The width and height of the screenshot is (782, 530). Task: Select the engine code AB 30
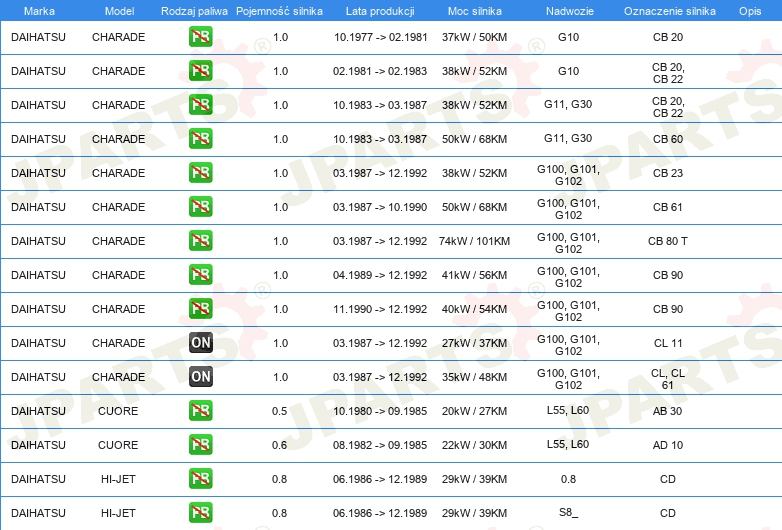click(668, 411)
